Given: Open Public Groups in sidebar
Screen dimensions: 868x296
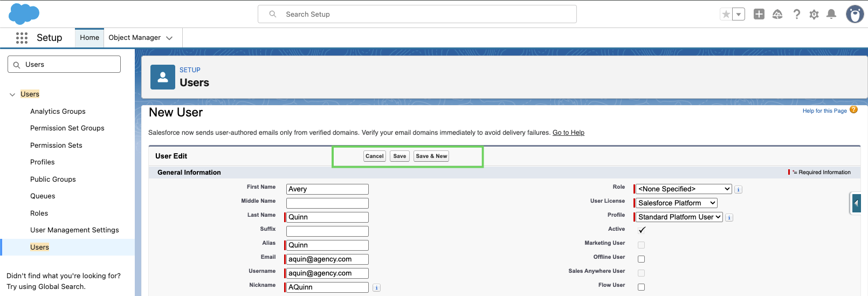Looking at the screenshot, I should click(53, 179).
